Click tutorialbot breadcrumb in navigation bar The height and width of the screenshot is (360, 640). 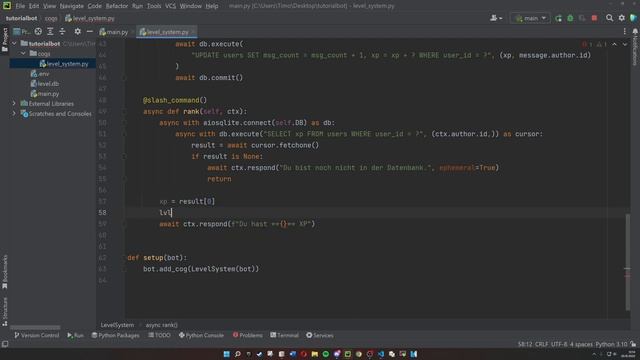pos(21,18)
